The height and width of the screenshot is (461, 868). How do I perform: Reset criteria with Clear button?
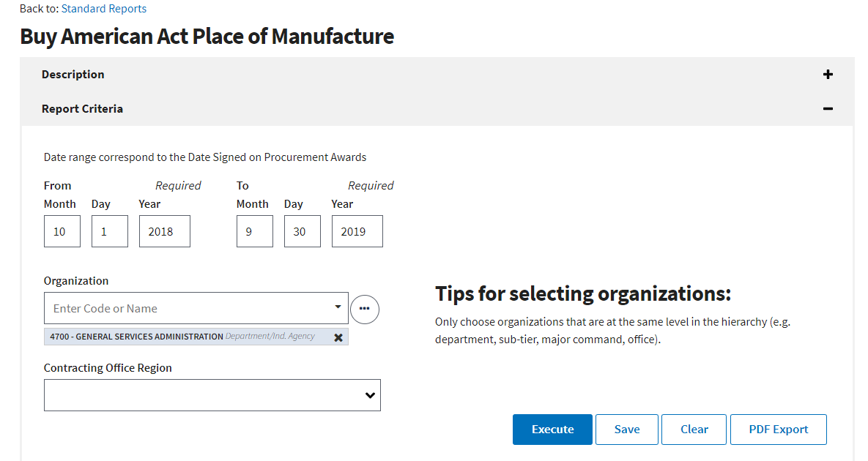(694, 430)
